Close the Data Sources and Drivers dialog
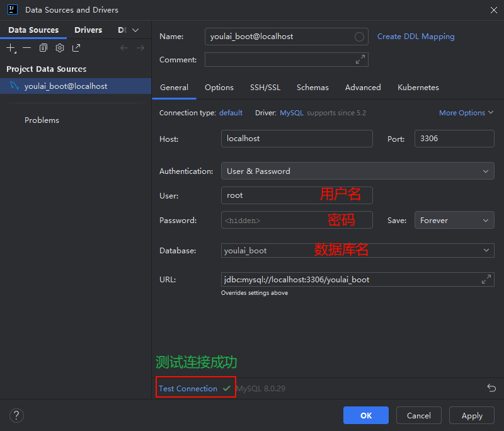Screen dimensions: 504x431 [494, 10]
